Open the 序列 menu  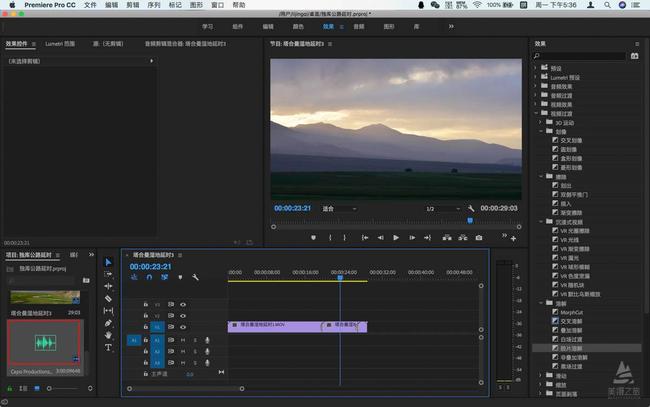[154, 5]
